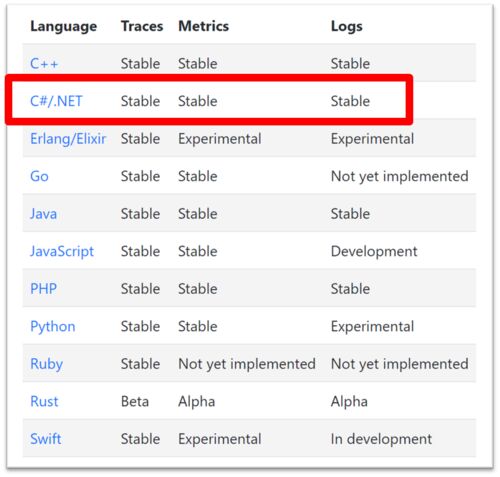Viewport: 500px width, 477px height.
Task: Click the Logs column header
Action: [x=347, y=26]
